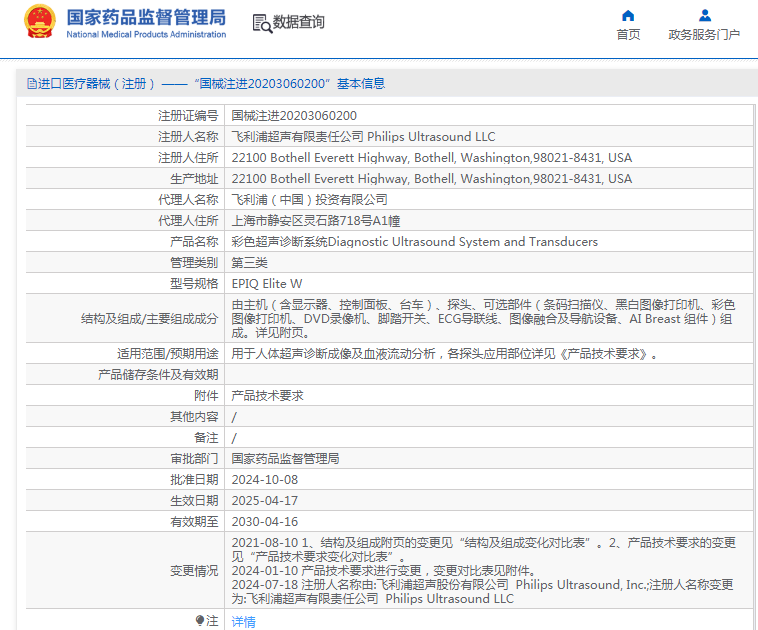Open the data query search icon
The image size is (758, 630).
262,23
